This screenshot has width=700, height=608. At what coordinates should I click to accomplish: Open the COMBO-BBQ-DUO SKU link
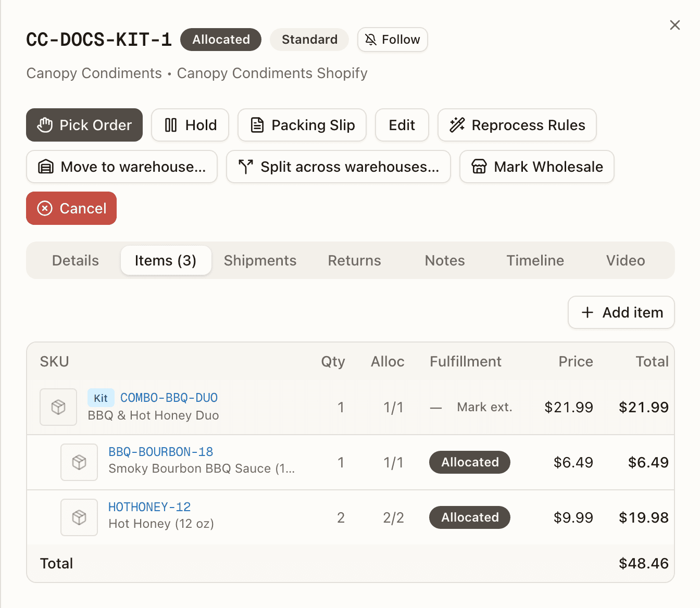click(x=169, y=398)
